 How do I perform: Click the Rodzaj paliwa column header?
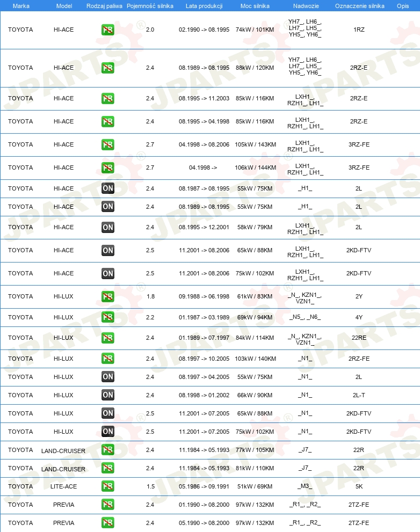click(104, 6)
